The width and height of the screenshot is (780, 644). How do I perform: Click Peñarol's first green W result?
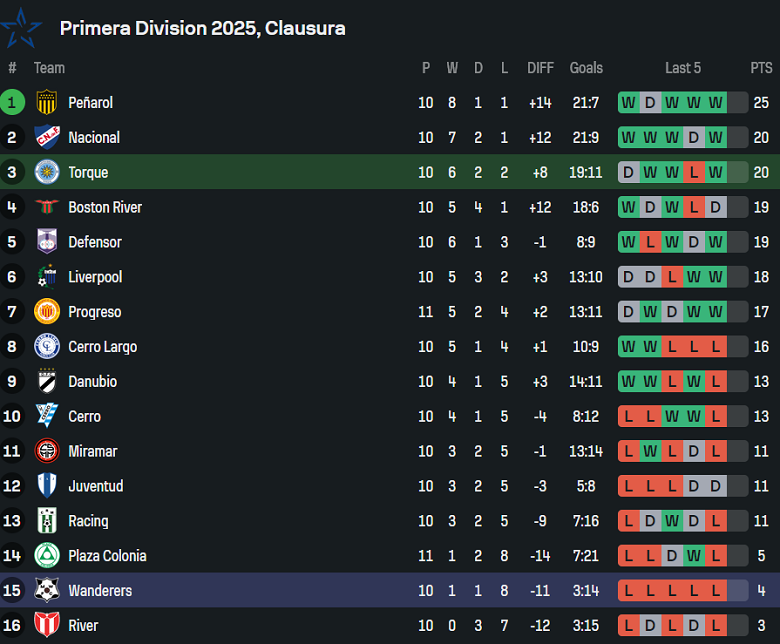(x=628, y=103)
